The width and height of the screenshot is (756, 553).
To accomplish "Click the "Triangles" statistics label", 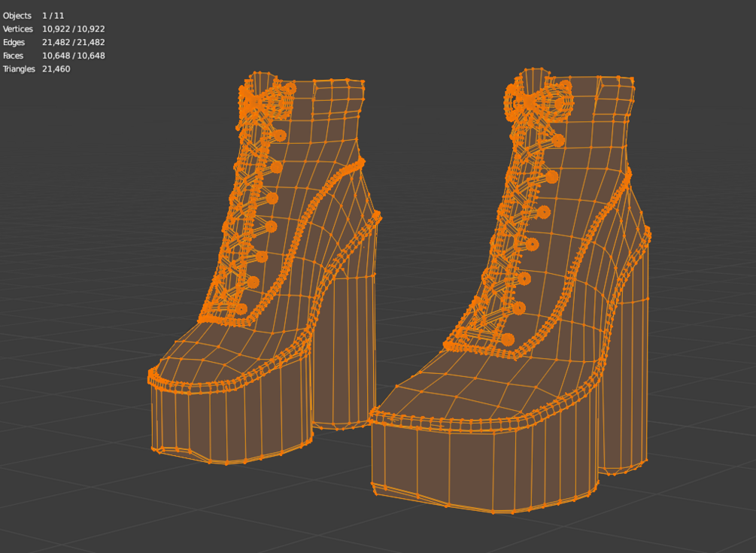I will (19, 69).
